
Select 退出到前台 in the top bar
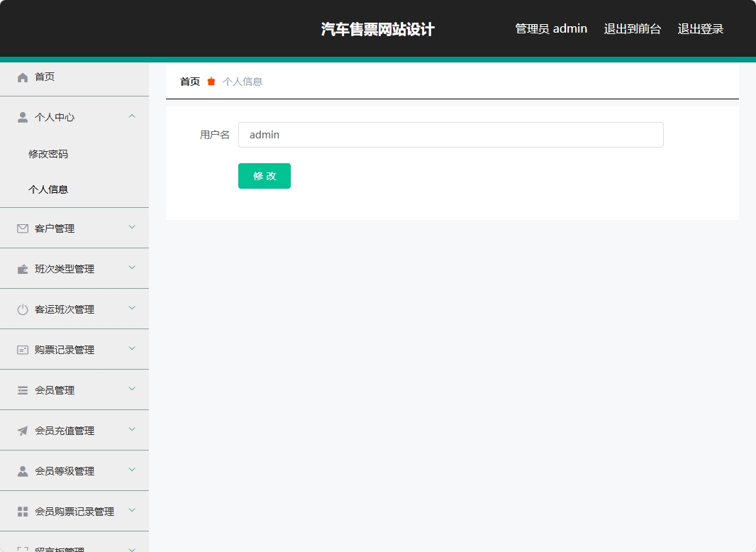(633, 28)
